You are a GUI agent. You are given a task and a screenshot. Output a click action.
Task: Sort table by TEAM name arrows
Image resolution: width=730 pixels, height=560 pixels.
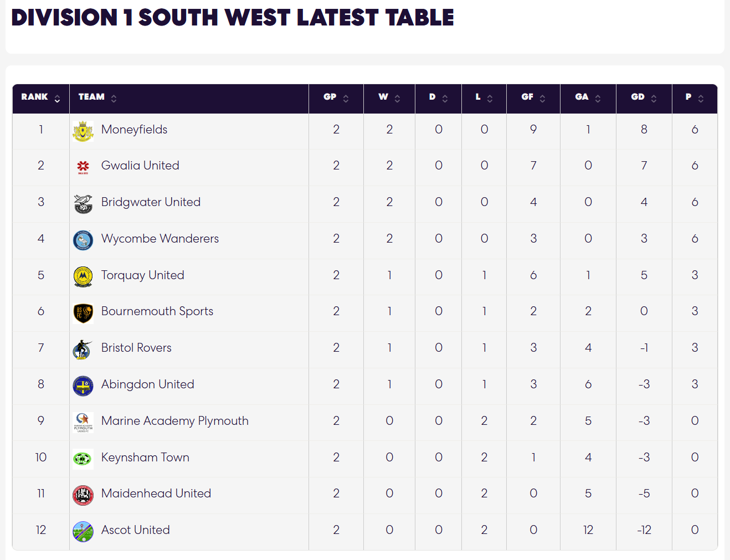[x=114, y=99]
